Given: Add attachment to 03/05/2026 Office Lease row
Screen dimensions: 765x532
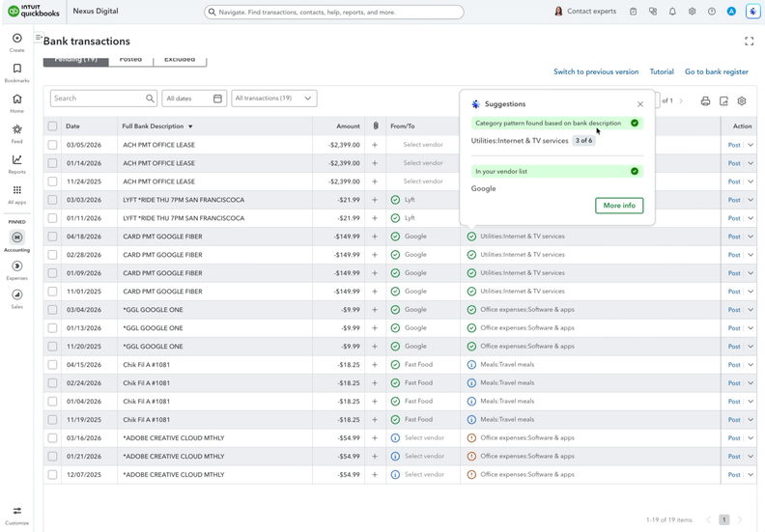Looking at the screenshot, I should [375, 145].
